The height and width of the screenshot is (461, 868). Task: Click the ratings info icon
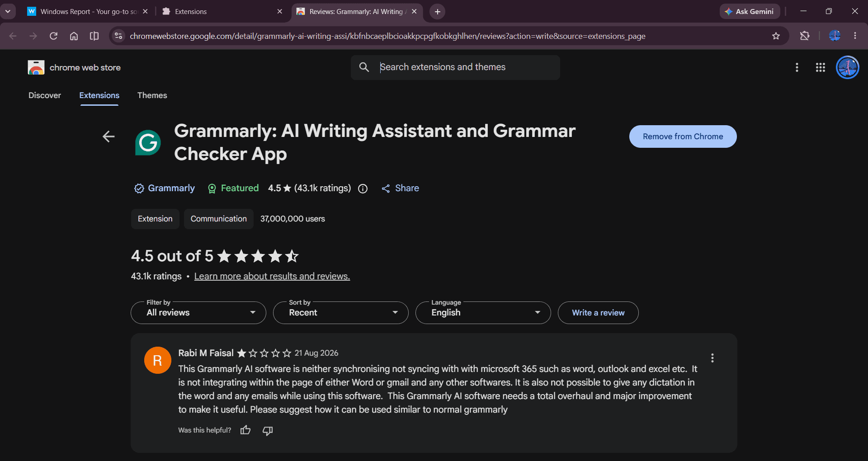[363, 188]
